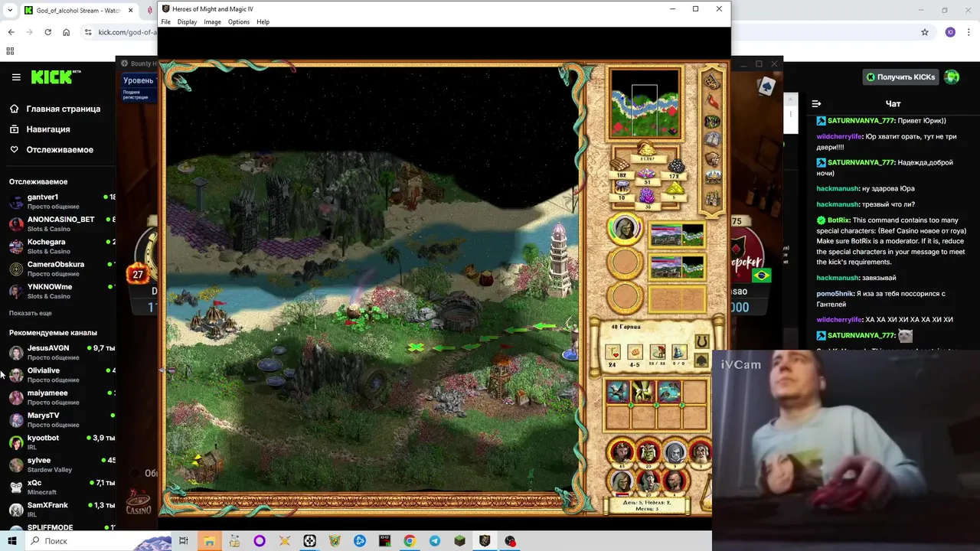980x551 pixels.
Task: Click the helmet icon in game sidebar
Action: click(x=712, y=158)
